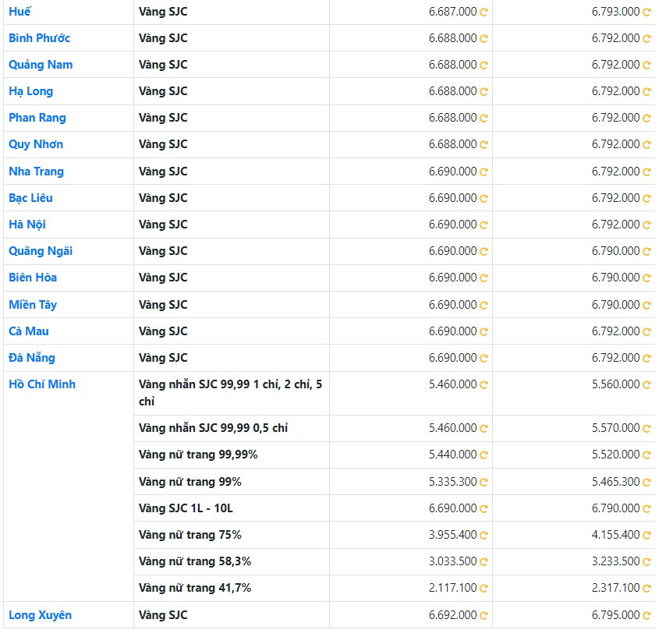Click refresh icon beside 6.792.000 in Bạc Liêu row
This screenshot has height=644, width=666.
tap(647, 199)
